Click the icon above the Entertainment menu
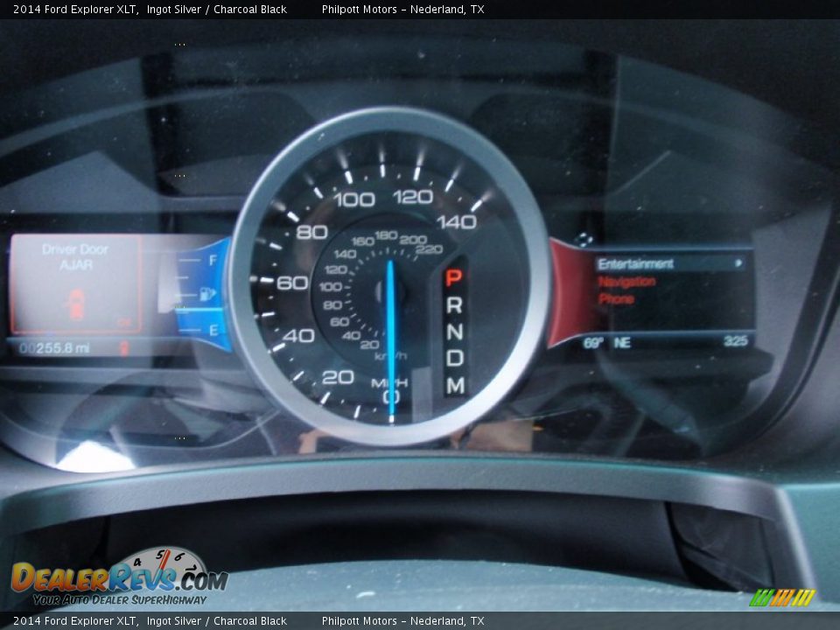 [584, 239]
